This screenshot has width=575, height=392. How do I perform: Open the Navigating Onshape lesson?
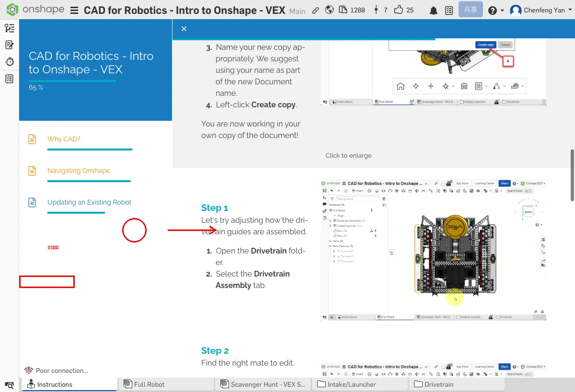pos(79,171)
